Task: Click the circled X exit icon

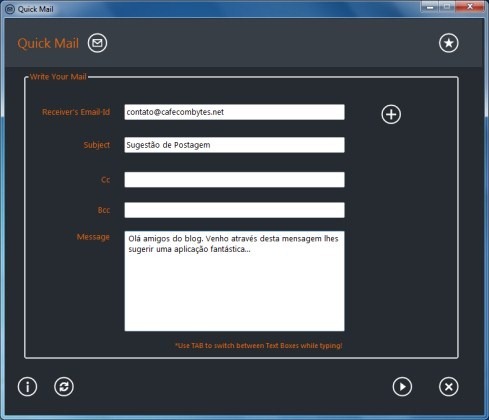Action: click(449, 387)
